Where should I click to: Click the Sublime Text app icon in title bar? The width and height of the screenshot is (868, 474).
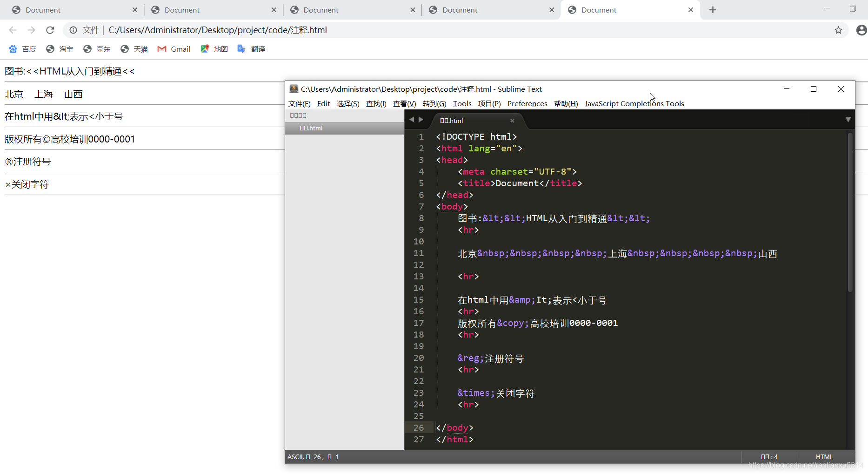point(294,88)
